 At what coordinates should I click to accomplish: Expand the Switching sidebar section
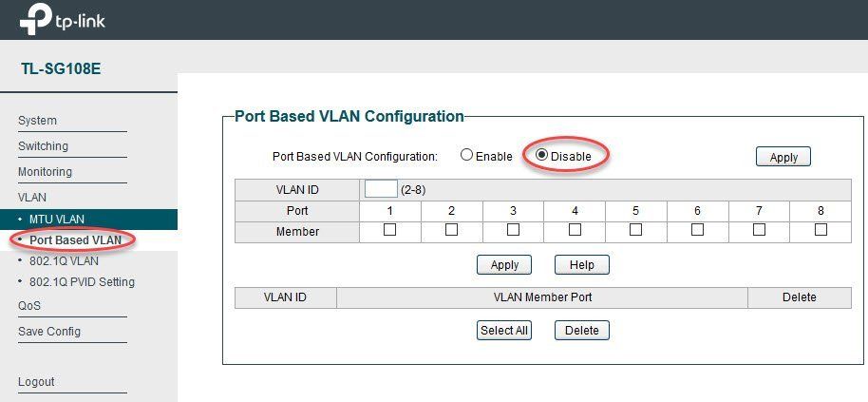coord(43,146)
